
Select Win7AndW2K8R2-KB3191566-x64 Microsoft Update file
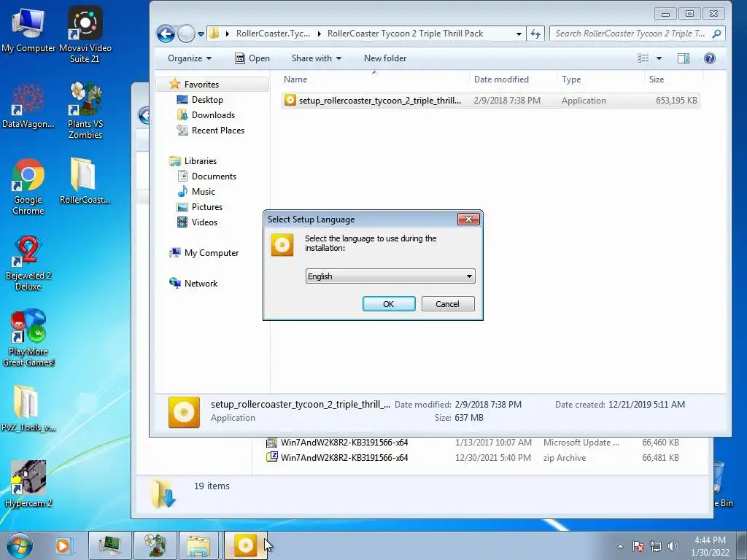pos(472,443)
